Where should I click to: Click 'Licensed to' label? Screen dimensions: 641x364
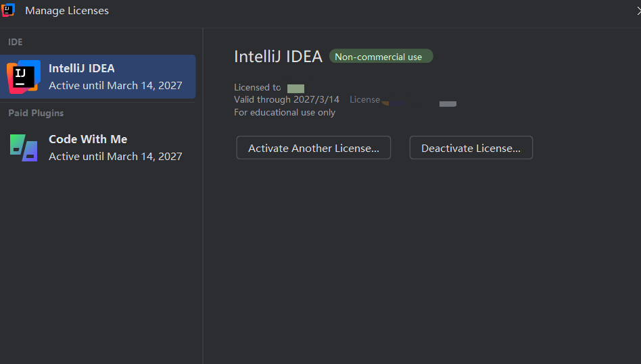(x=258, y=87)
